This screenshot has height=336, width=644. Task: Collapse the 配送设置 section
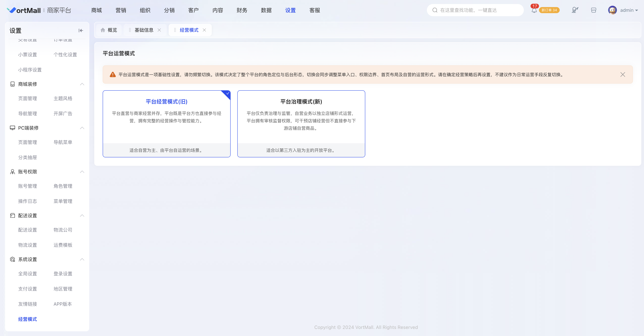pos(82,215)
